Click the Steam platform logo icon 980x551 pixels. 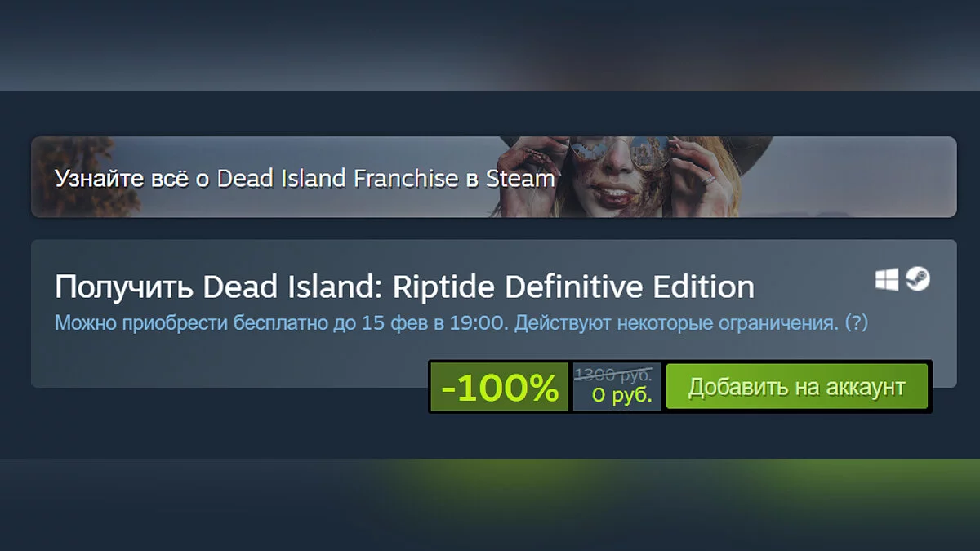click(918, 280)
